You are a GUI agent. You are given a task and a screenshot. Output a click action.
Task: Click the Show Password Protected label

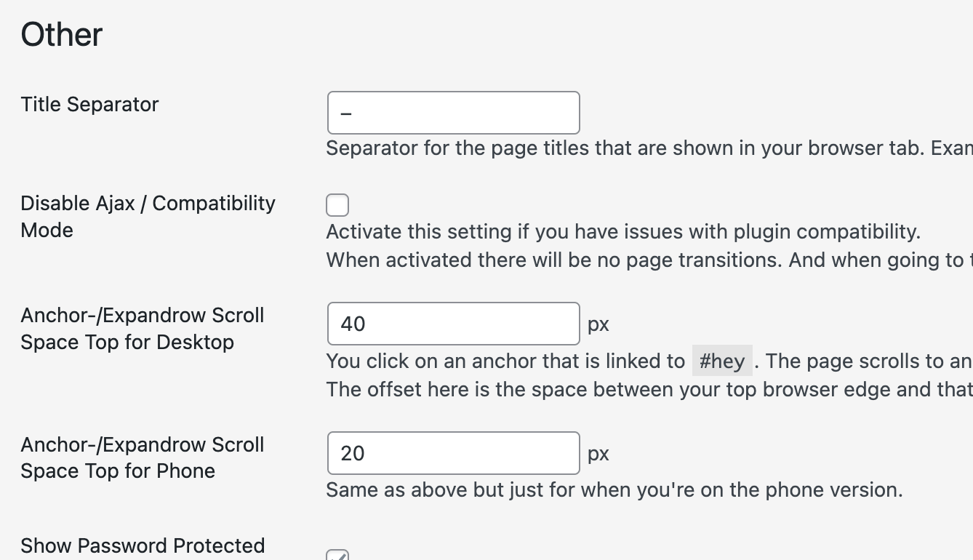point(143,545)
